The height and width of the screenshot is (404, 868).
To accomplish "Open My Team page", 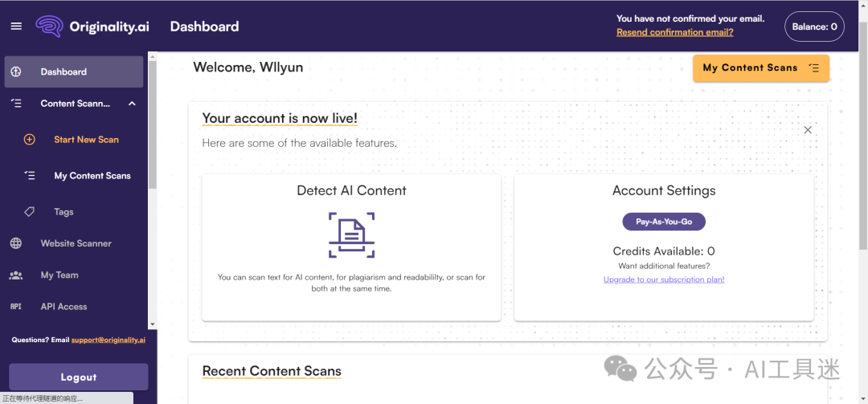I will [x=59, y=275].
